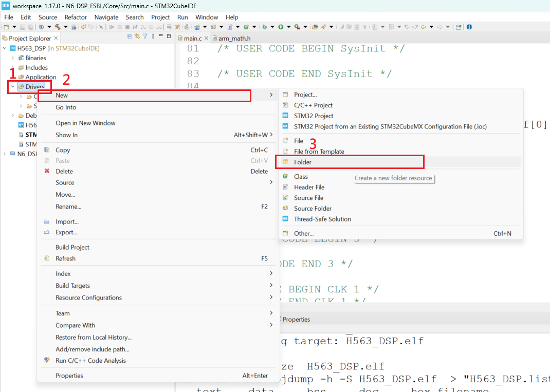Click the Link with Editor icon
The image size is (550, 392).
pyautogui.click(x=137, y=36)
